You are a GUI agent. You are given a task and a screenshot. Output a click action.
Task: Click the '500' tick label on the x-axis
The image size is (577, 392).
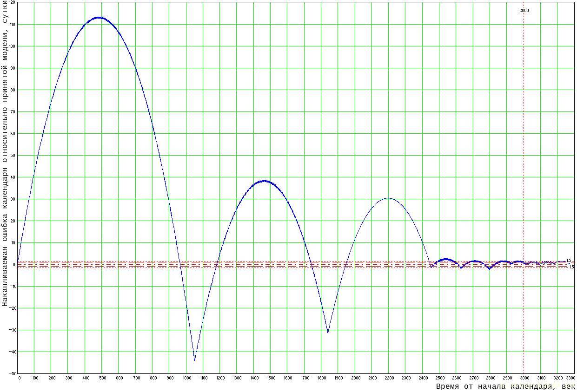102,378
